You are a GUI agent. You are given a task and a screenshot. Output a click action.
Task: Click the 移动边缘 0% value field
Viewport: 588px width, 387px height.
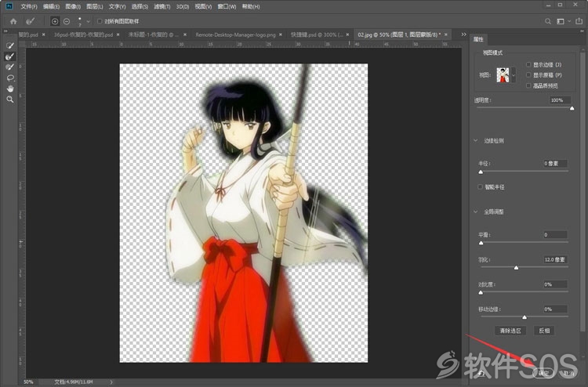(x=555, y=309)
